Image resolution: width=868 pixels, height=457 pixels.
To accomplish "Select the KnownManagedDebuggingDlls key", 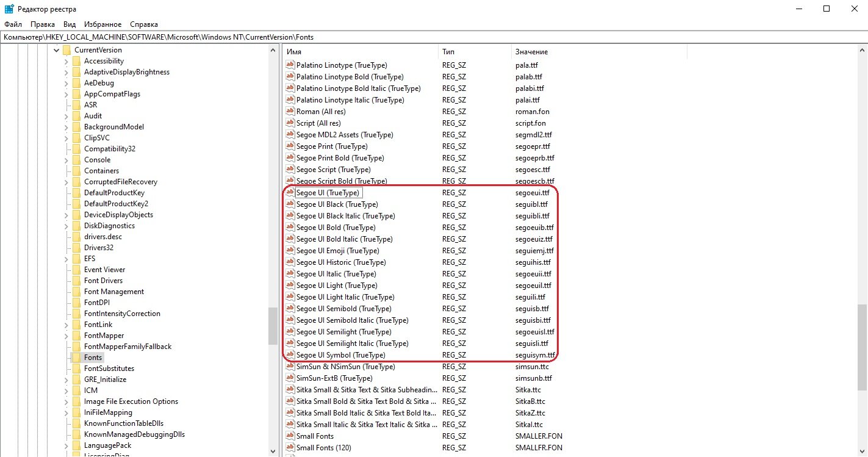I will 134,434.
